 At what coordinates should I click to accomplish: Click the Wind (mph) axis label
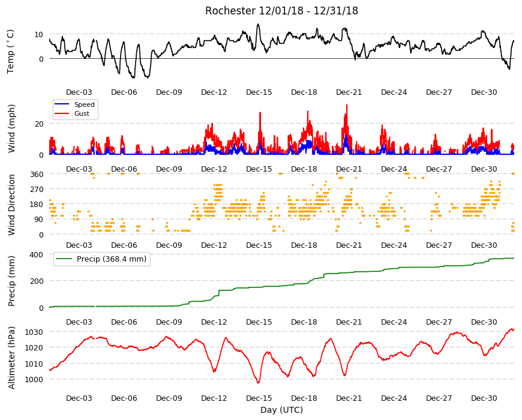pyautogui.click(x=11, y=129)
